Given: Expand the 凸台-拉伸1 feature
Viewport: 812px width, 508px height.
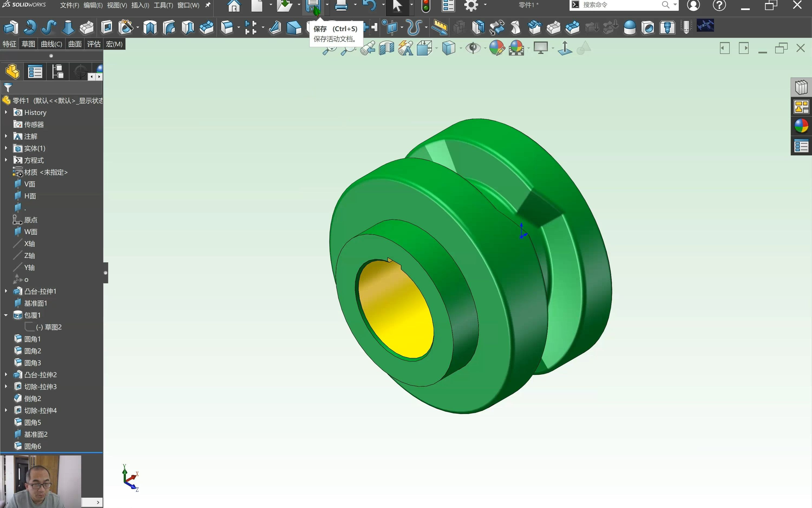Looking at the screenshot, I should tap(6, 291).
